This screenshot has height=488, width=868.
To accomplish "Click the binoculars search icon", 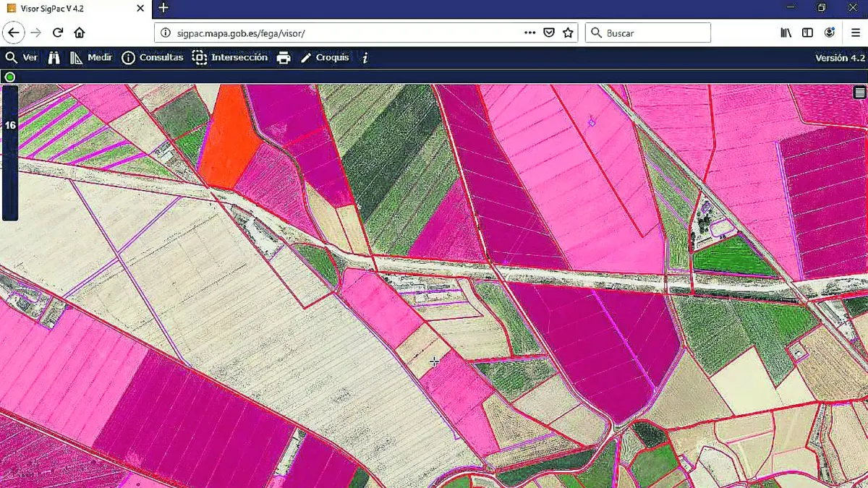I will [x=54, y=58].
